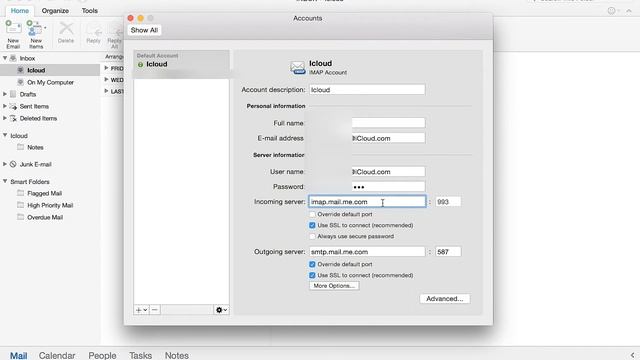Click the add account plus button
Screen dimensions: 640x360
coord(138,310)
